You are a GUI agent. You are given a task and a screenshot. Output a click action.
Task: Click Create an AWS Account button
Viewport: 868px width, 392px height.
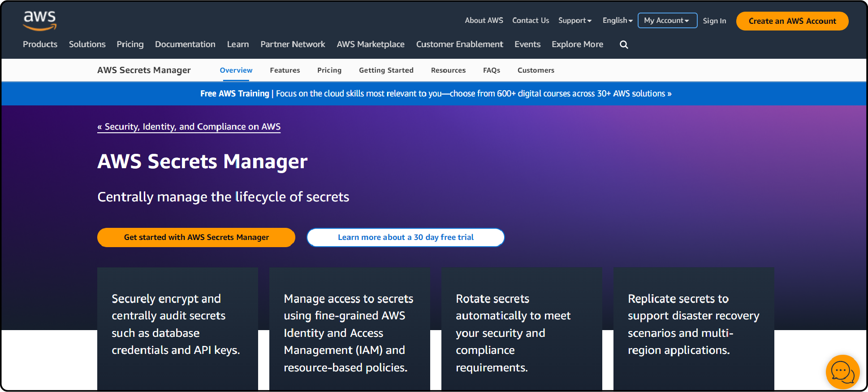(x=792, y=21)
